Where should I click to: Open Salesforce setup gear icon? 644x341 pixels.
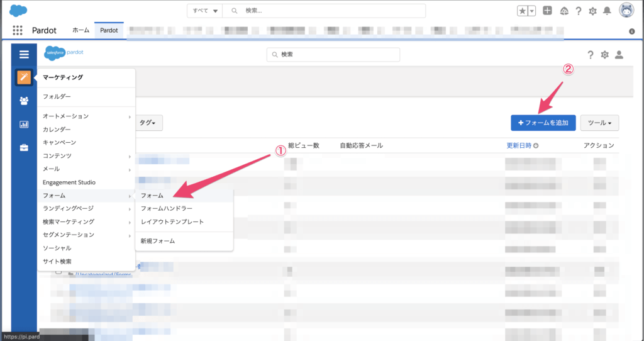click(592, 11)
